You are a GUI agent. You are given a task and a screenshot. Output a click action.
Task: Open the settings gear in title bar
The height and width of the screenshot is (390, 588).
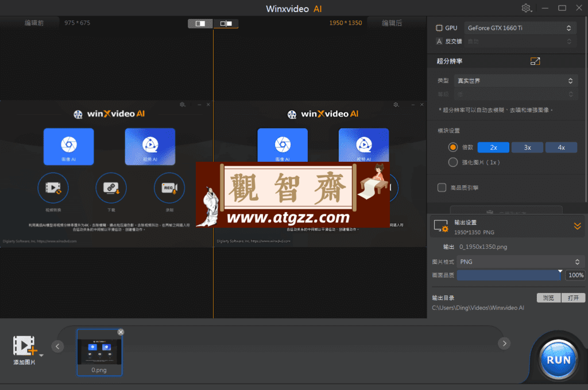526,8
